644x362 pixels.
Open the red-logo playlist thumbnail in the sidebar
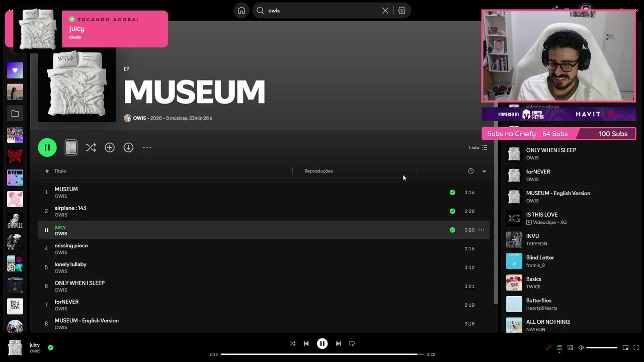(x=15, y=156)
